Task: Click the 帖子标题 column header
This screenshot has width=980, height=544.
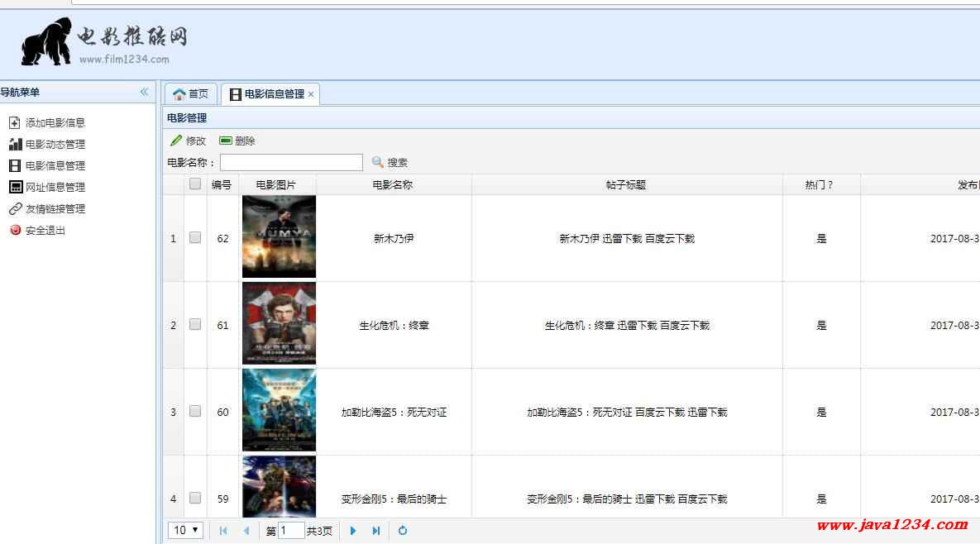Action: click(x=626, y=185)
